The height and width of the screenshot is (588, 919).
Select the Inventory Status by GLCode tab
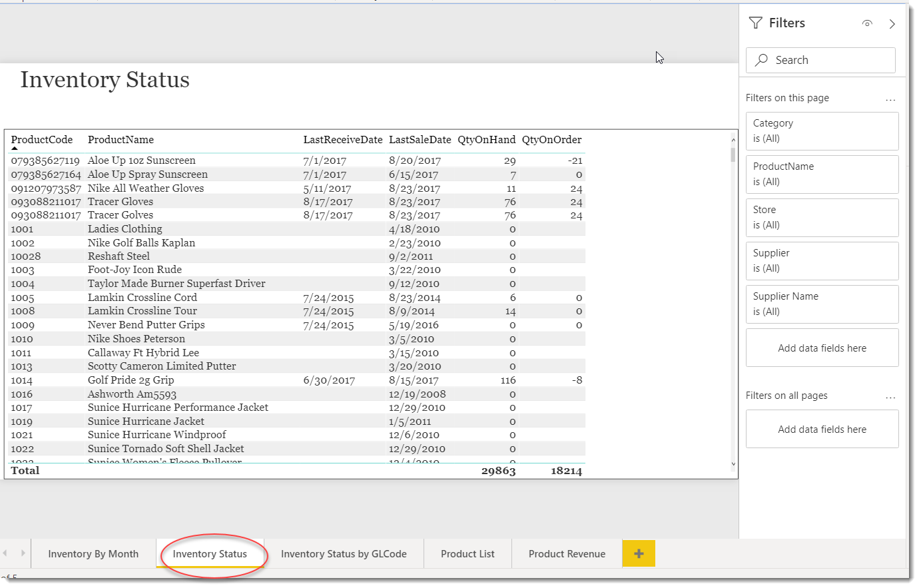click(x=344, y=554)
